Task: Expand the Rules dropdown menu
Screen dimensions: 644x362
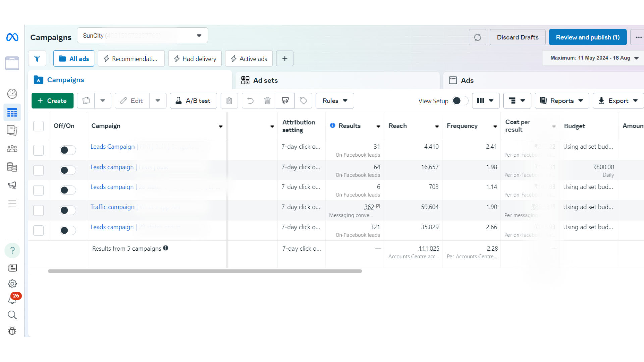Action: point(334,101)
